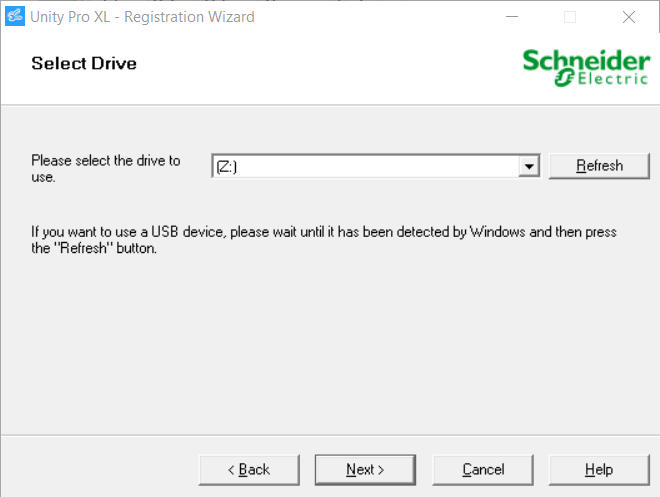
Task: Click the window title "Unity Pro XL - Registration Wizard"
Action: (142, 17)
